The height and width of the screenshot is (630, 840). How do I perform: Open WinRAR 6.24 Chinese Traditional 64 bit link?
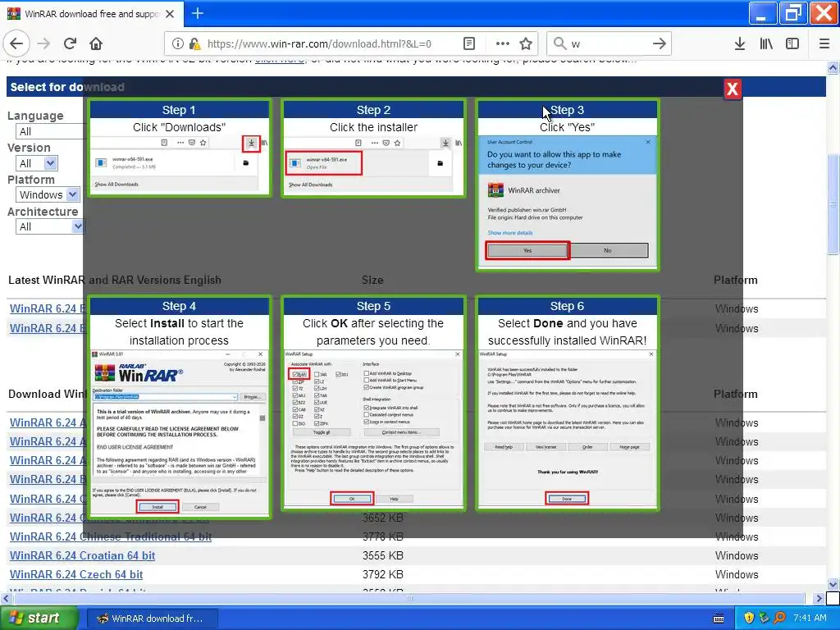[111, 536]
